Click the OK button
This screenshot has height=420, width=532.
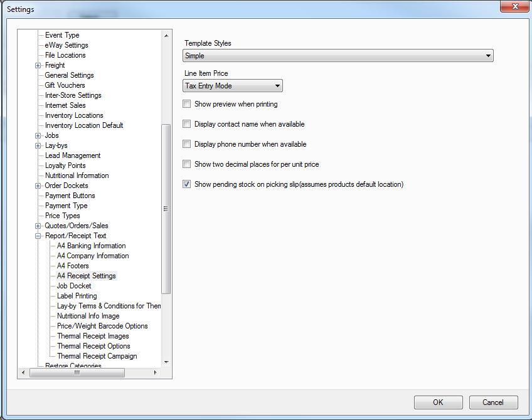point(438,402)
